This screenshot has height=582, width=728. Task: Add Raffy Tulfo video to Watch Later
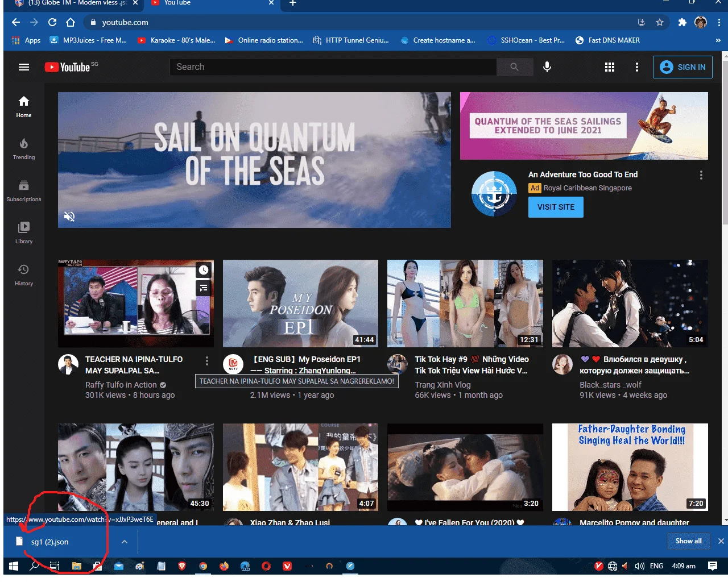(204, 270)
